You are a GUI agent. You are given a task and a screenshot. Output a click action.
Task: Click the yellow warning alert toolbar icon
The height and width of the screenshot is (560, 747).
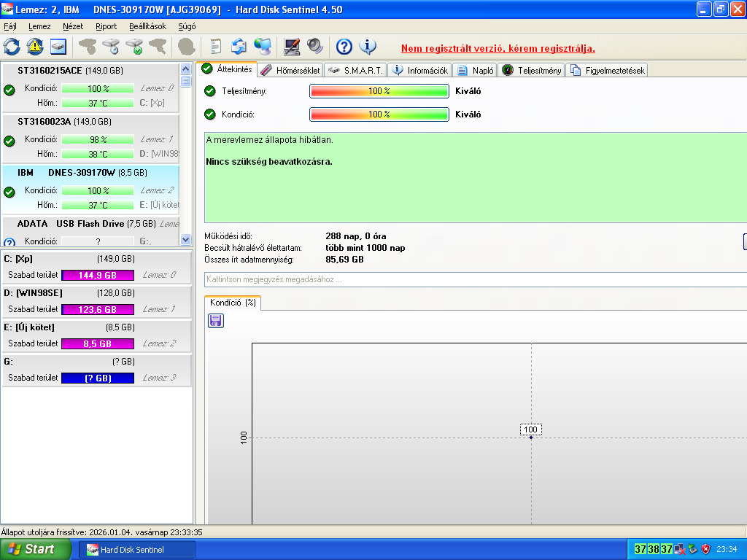[35, 47]
